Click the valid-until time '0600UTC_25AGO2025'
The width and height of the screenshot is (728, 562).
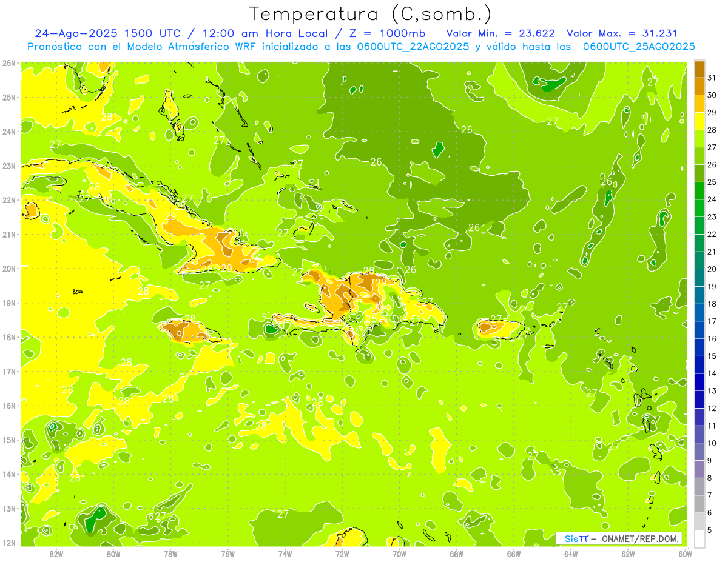click(639, 47)
